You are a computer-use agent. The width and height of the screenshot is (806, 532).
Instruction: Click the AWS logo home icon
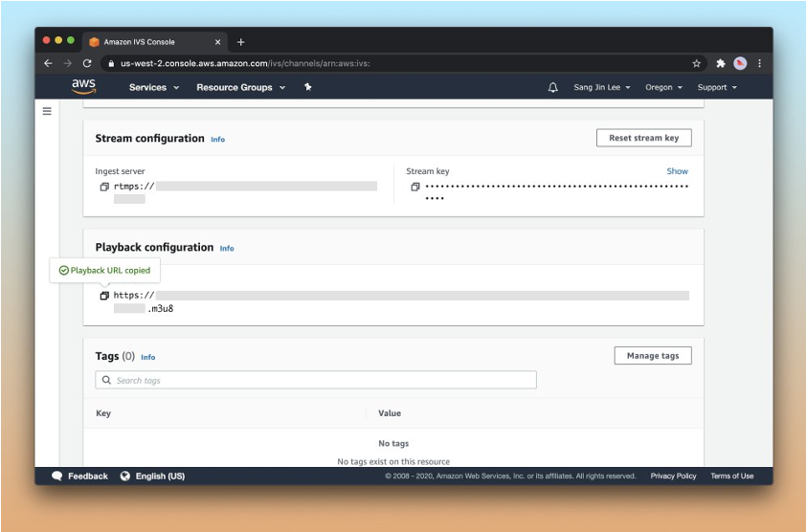(x=84, y=87)
